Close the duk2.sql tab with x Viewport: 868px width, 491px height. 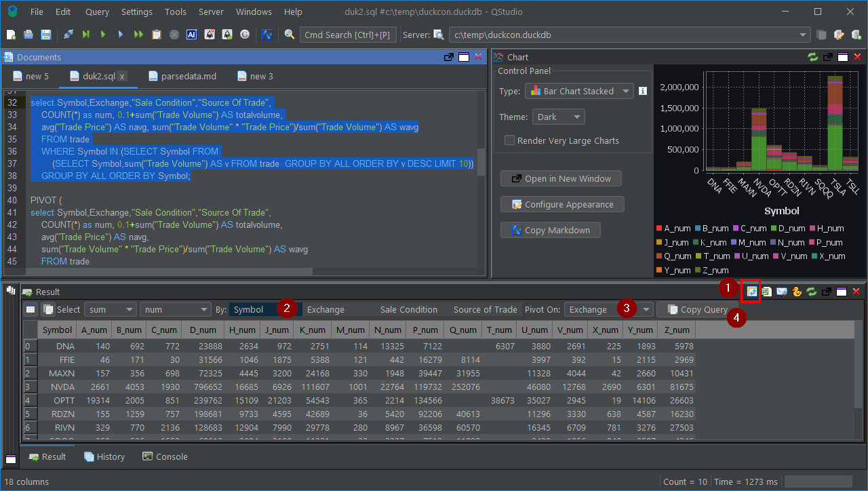[122, 77]
